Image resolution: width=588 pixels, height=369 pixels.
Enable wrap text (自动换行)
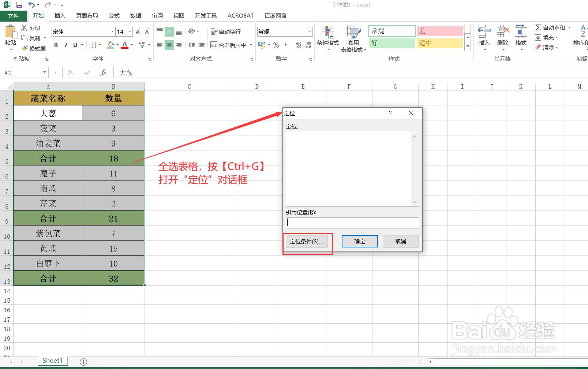(226, 32)
